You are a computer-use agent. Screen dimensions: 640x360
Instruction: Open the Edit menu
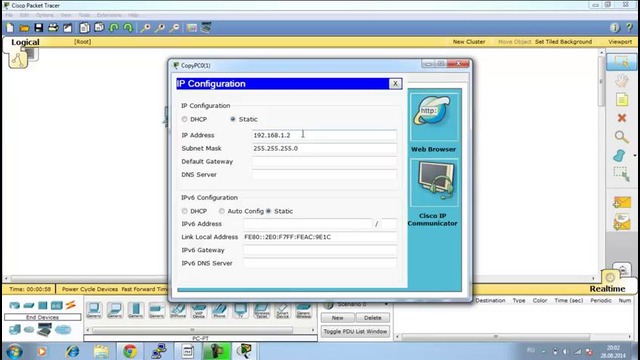(24, 15)
